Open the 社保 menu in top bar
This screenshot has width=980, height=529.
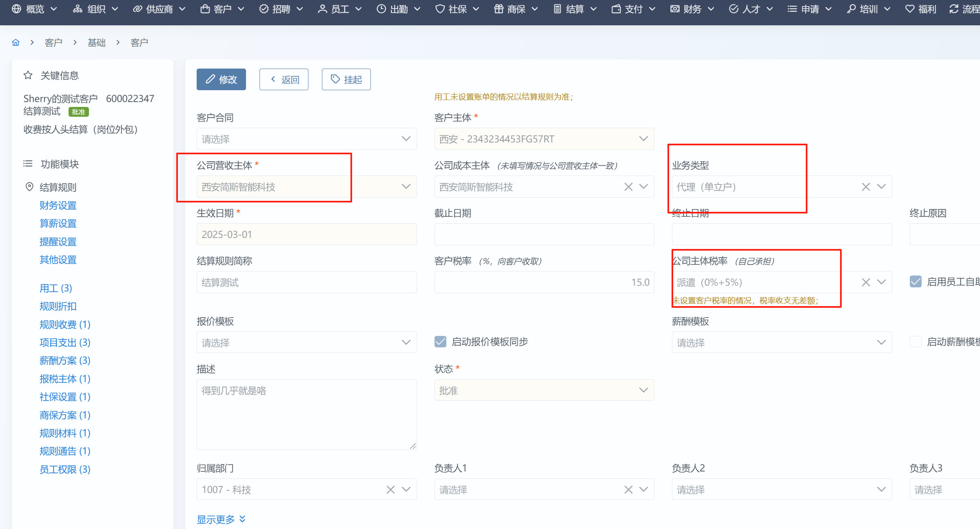pos(457,9)
